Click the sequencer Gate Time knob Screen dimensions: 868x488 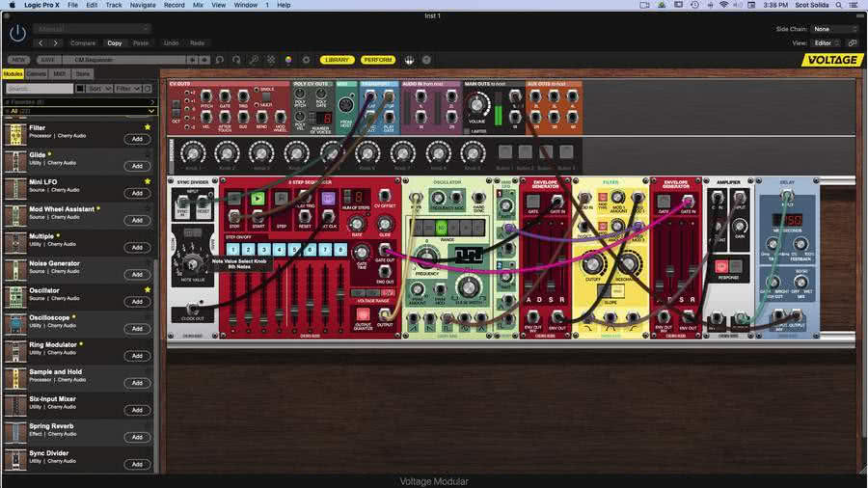(362, 253)
